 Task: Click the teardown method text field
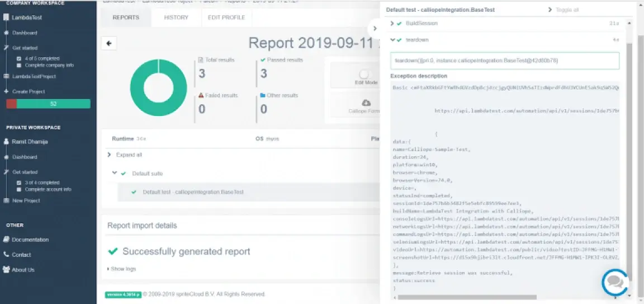(505, 60)
